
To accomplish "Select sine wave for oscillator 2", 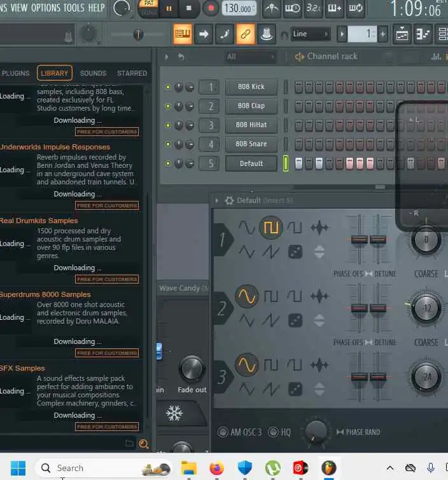I will pyautogui.click(x=247, y=296).
